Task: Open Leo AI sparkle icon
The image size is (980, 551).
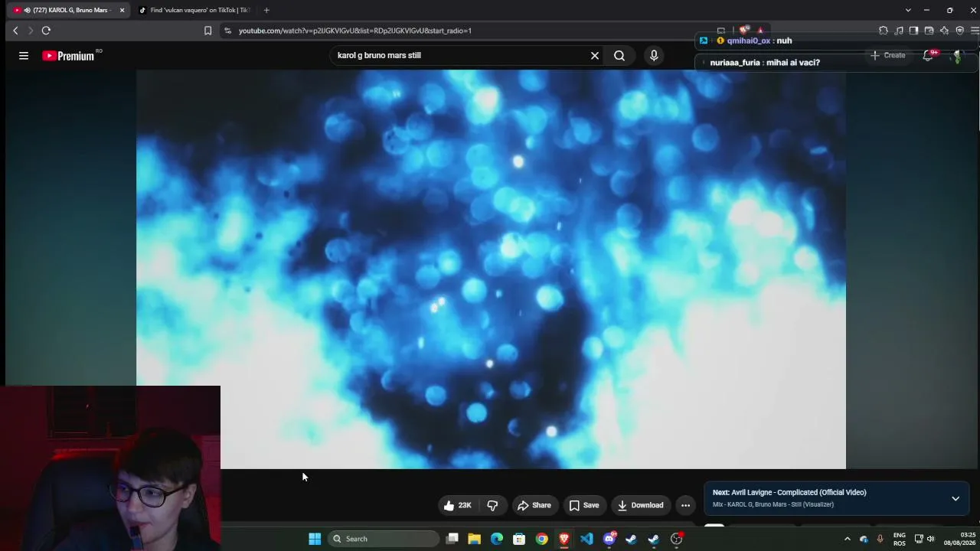Action: point(944,31)
